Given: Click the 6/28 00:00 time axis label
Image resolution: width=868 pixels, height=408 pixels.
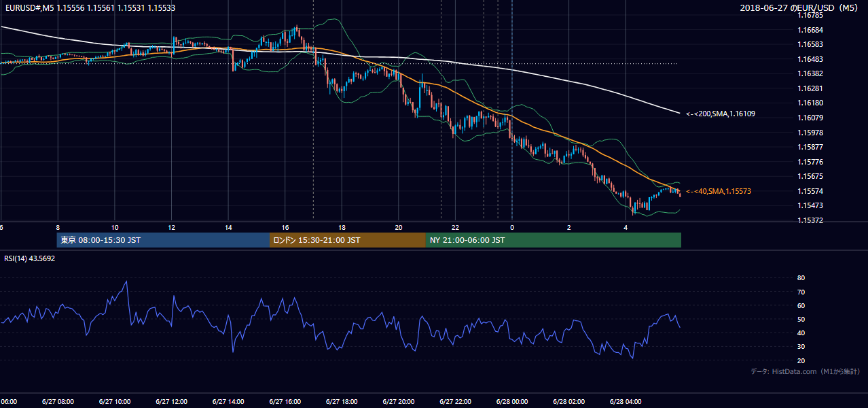Looking at the screenshot, I should (x=512, y=401).
